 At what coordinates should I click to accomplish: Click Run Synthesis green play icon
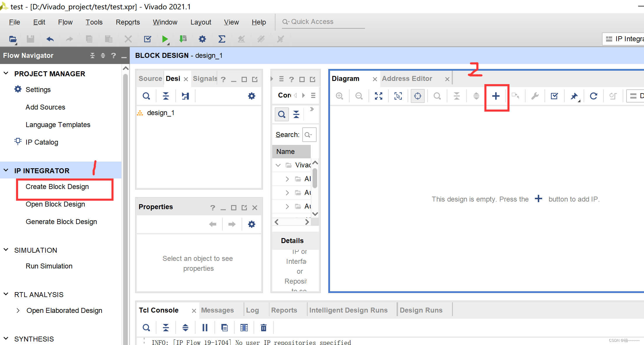(x=165, y=39)
